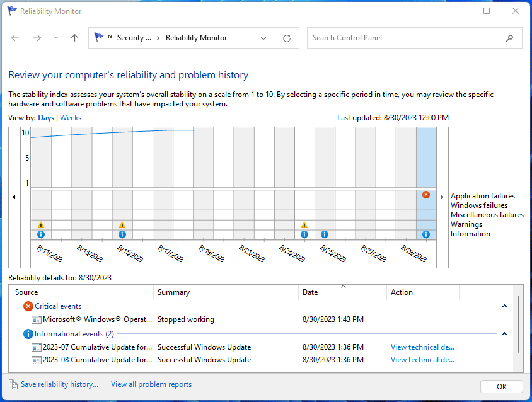Collapse the Critical events group
The image size is (532, 402).
point(504,306)
